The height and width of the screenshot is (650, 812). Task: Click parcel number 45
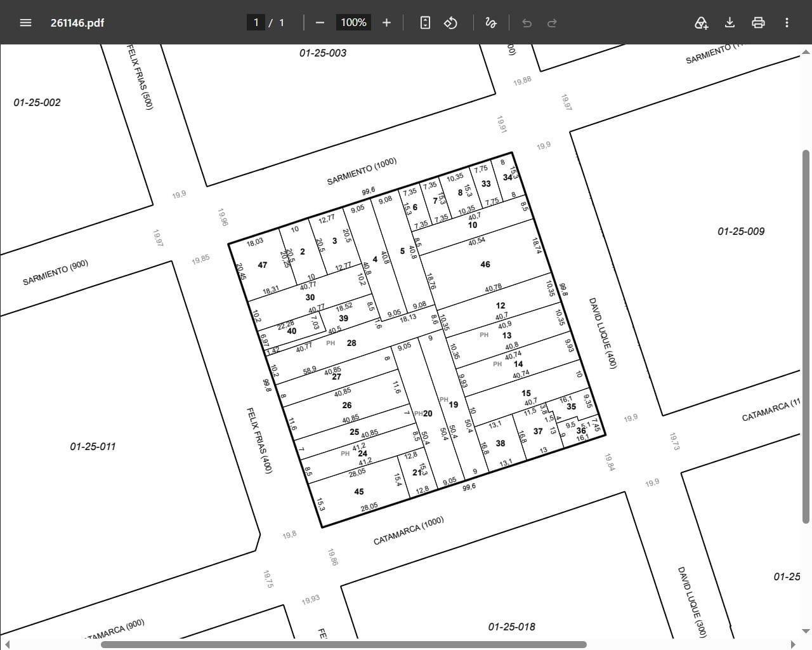(359, 491)
